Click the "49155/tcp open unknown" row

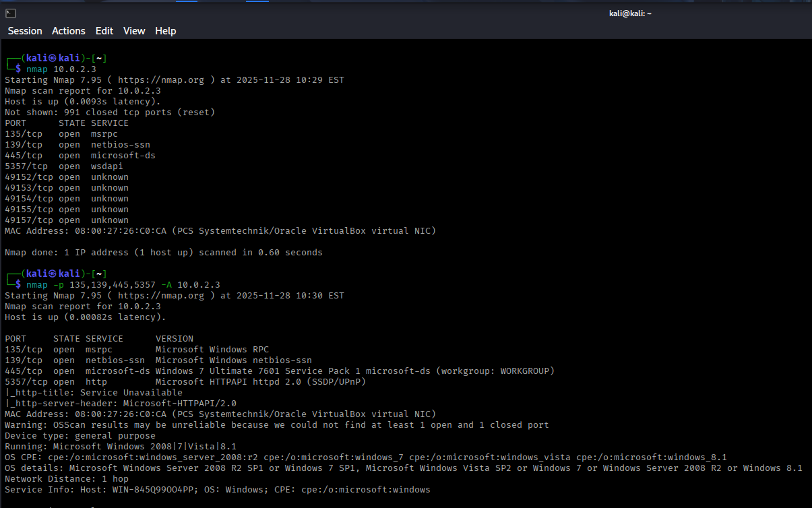click(x=67, y=210)
